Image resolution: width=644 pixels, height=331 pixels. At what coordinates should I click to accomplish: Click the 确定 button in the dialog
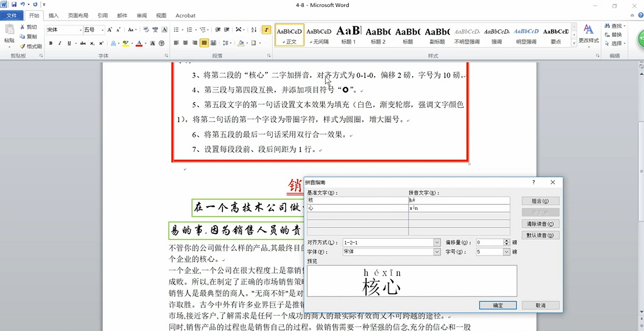click(x=498, y=306)
